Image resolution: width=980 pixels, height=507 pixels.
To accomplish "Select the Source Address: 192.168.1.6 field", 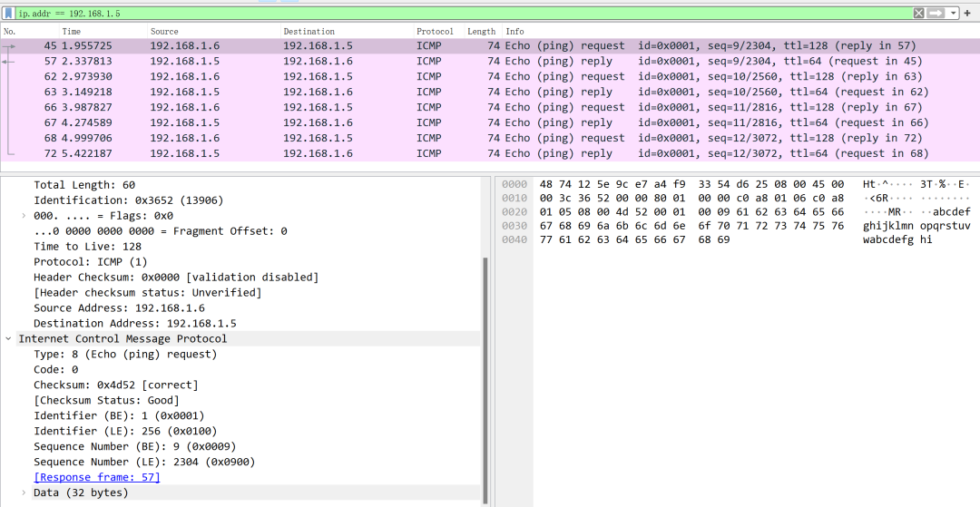I will [120, 307].
